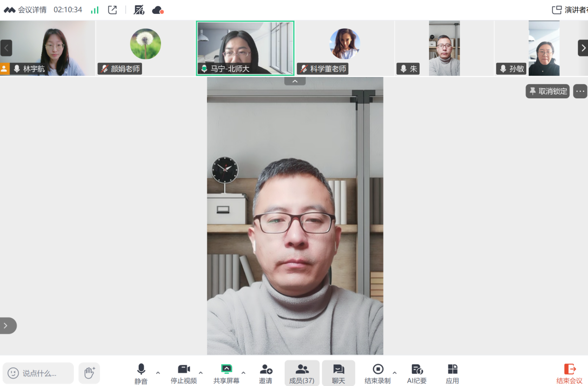Click the pop-out share window icon
Viewport: 588px width, 386px height.
(x=112, y=10)
